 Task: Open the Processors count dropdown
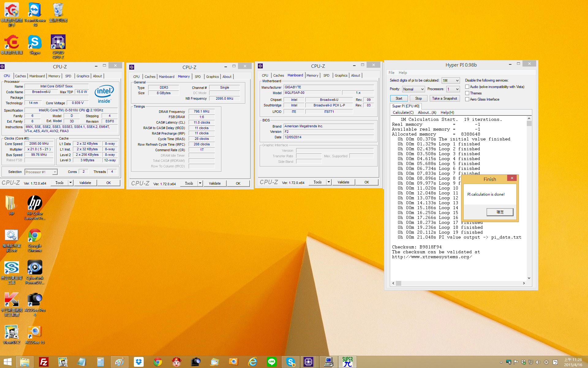click(453, 89)
